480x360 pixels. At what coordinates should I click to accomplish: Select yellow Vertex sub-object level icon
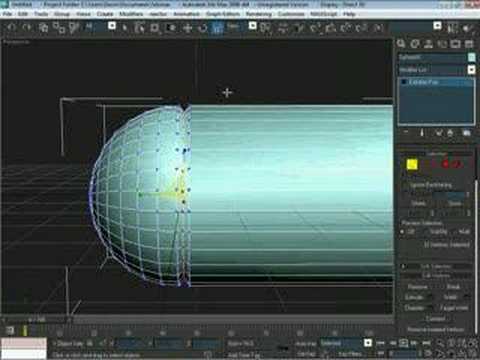click(x=412, y=164)
